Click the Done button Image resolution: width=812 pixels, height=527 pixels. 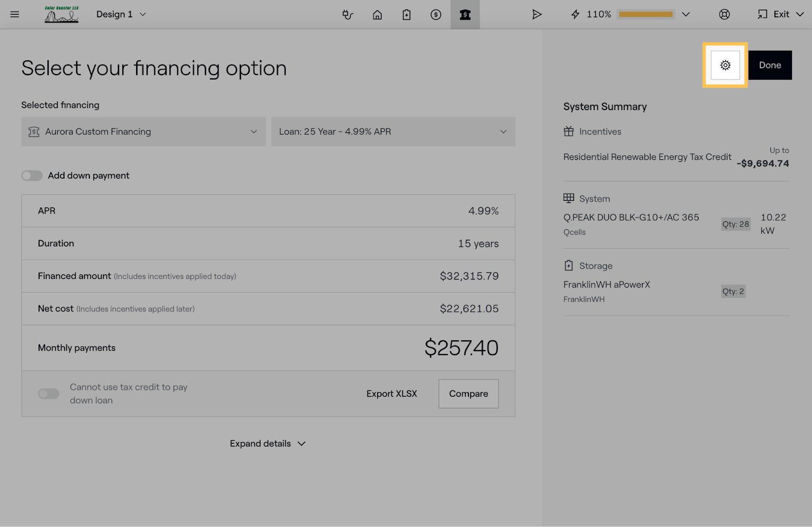pyautogui.click(x=770, y=65)
